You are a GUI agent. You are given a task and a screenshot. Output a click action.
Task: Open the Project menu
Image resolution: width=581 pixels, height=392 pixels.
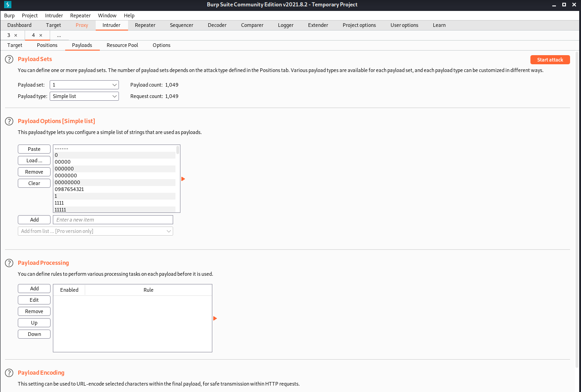[30, 15]
